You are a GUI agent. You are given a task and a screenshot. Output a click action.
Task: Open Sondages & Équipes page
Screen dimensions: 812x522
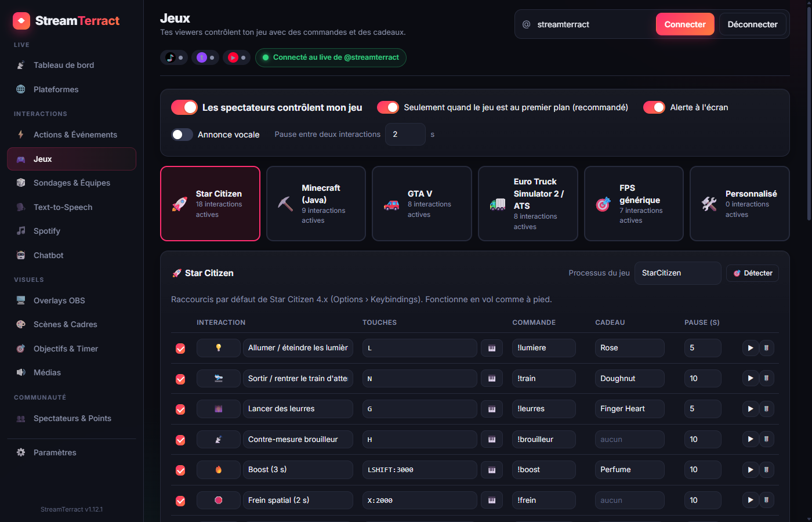tap(71, 183)
